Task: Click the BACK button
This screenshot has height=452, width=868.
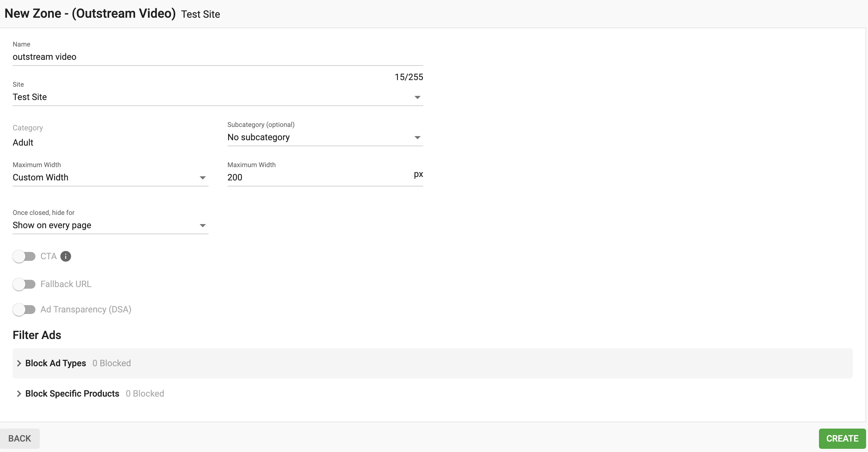Action: click(20, 438)
